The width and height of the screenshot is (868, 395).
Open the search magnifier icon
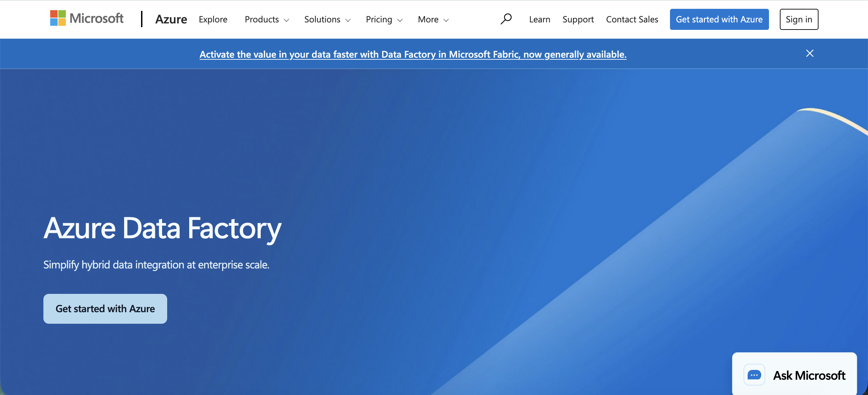[x=506, y=19]
